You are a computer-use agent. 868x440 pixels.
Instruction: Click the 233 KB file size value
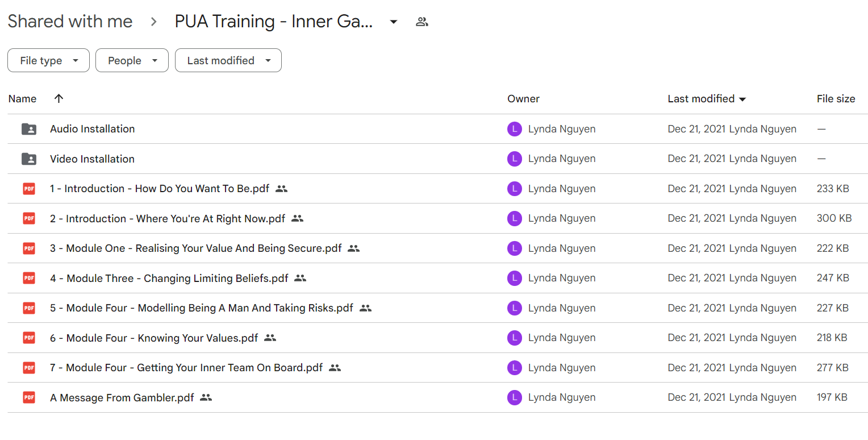(x=833, y=189)
